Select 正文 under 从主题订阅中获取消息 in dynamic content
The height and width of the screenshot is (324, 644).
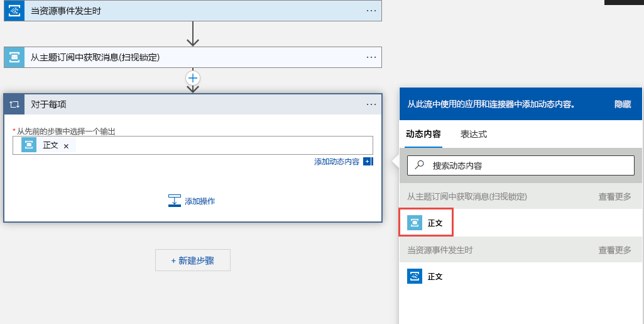(x=426, y=223)
